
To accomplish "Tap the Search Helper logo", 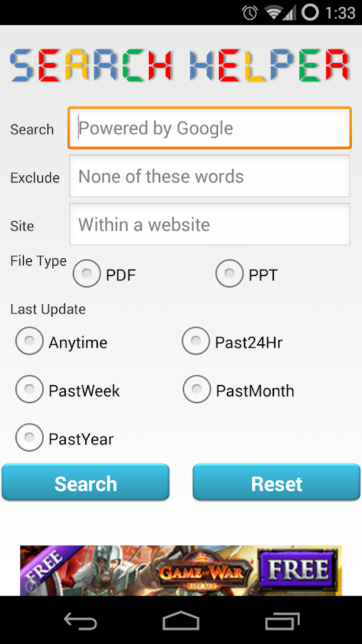I will click(x=180, y=65).
